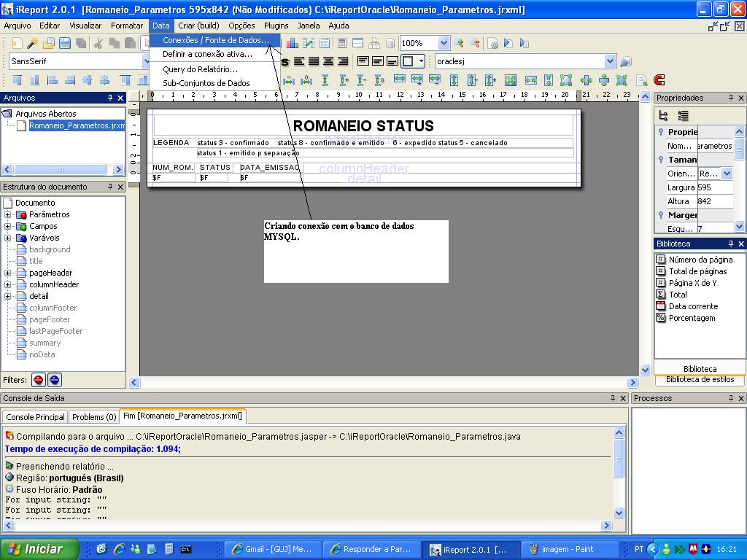Image resolution: width=747 pixels, height=560 pixels.
Task: Run report with the blue arrow icon
Action: (508, 43)
